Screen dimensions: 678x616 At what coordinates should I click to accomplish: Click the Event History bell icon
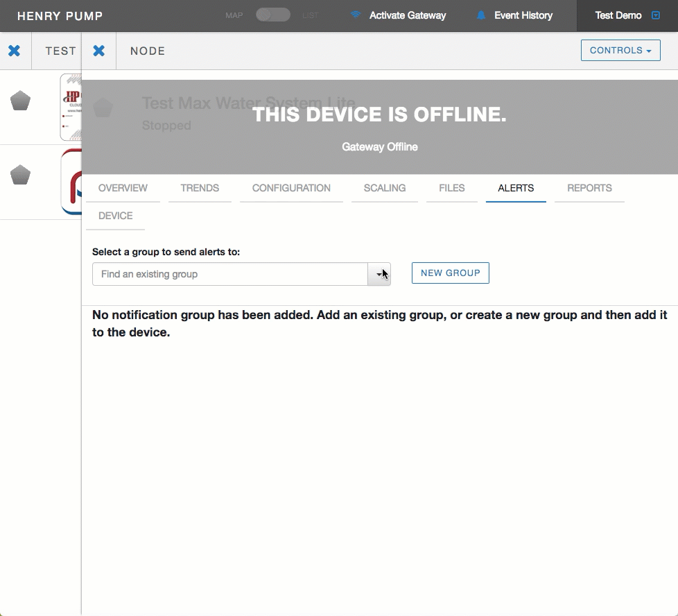(x=481, y=15)
